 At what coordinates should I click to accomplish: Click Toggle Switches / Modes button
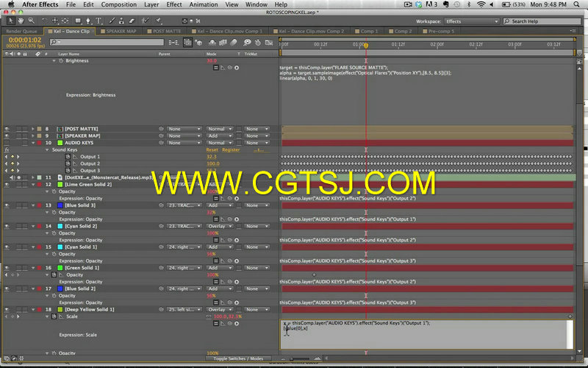238,358
